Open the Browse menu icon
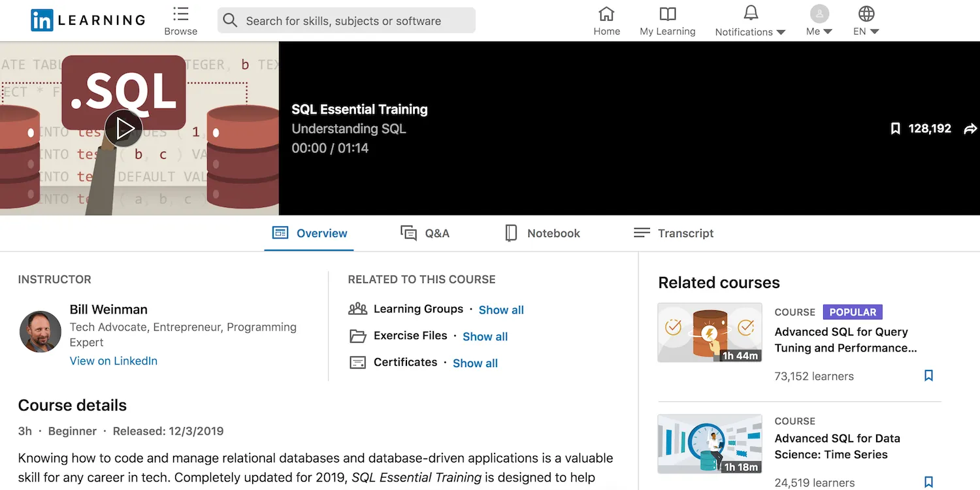The image size is (980, 490). tap(181, 14)
